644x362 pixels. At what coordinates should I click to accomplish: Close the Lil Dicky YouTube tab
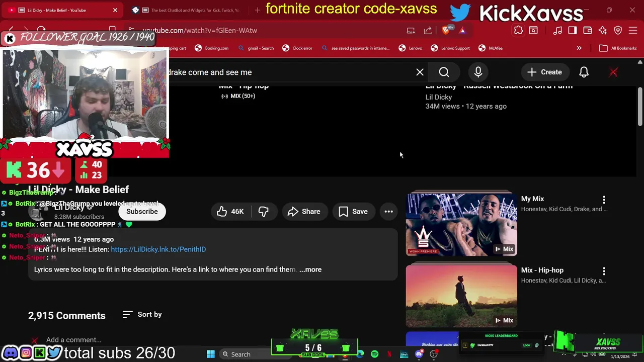(115, 10)
